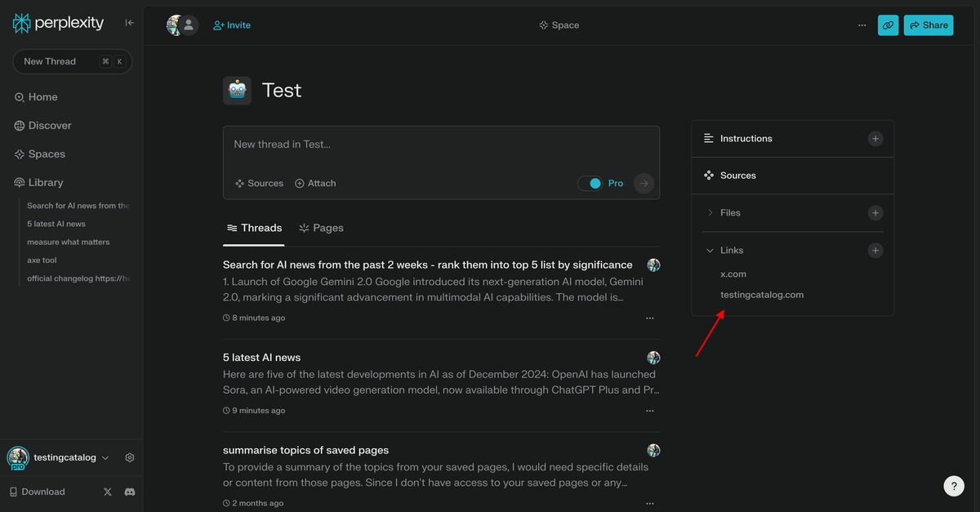Collapse the sidebar with the arrow toggle

point(129,23)
